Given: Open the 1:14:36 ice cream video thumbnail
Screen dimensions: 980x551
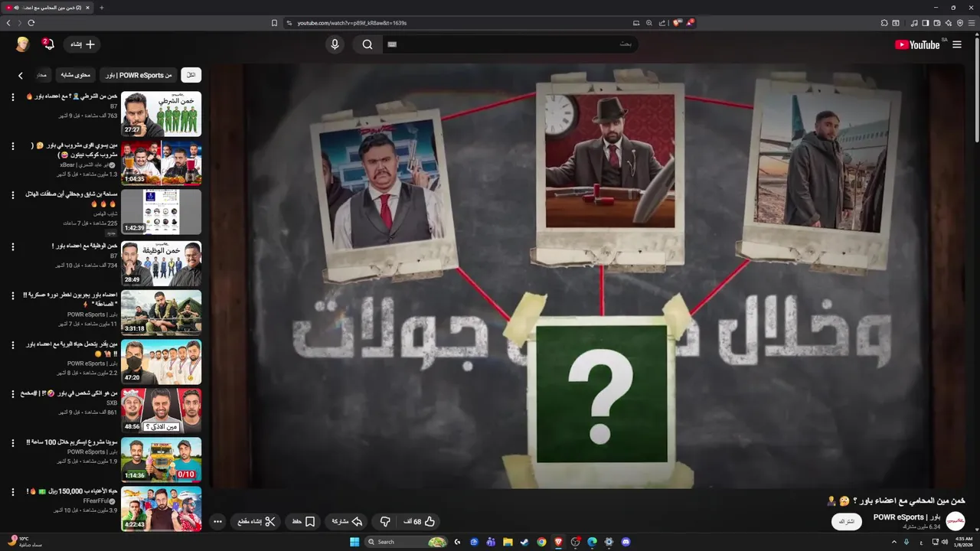Looking at the screenshot, I should (161, 460).
